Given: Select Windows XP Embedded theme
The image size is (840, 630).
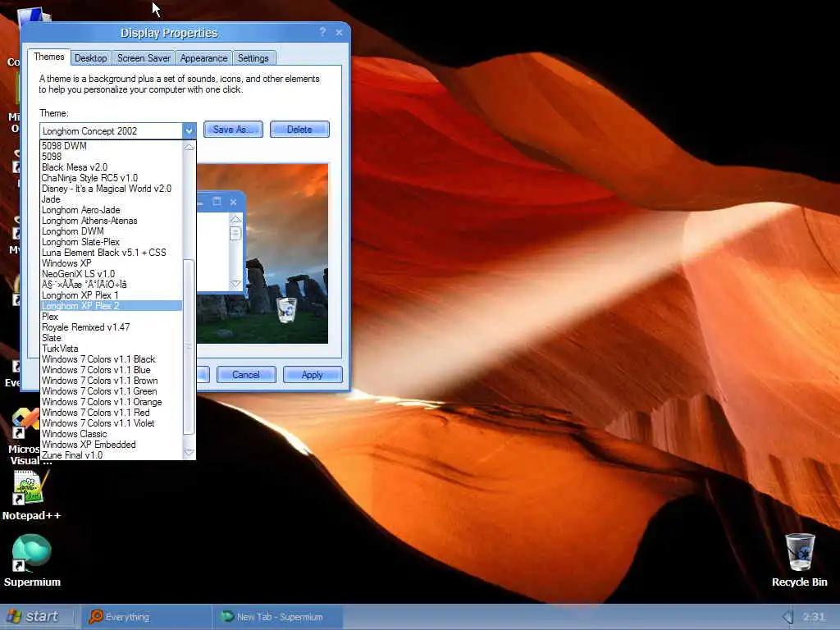Looking at the screenshot, I should pos(112,445).
